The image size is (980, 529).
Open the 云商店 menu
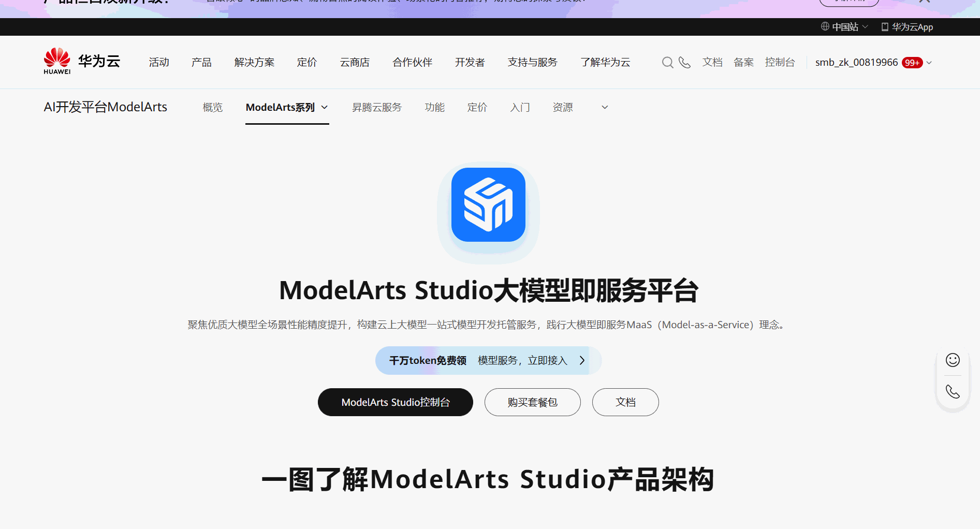[x=355, y=62]
